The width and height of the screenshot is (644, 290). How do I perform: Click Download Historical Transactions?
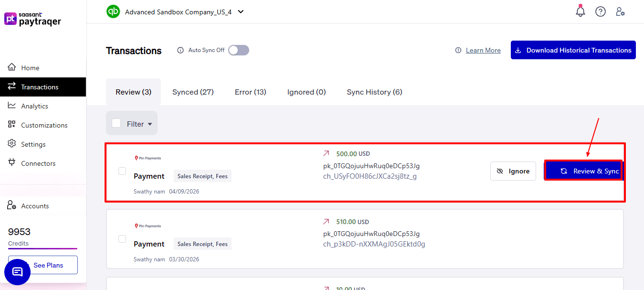(x=573, y=50)
